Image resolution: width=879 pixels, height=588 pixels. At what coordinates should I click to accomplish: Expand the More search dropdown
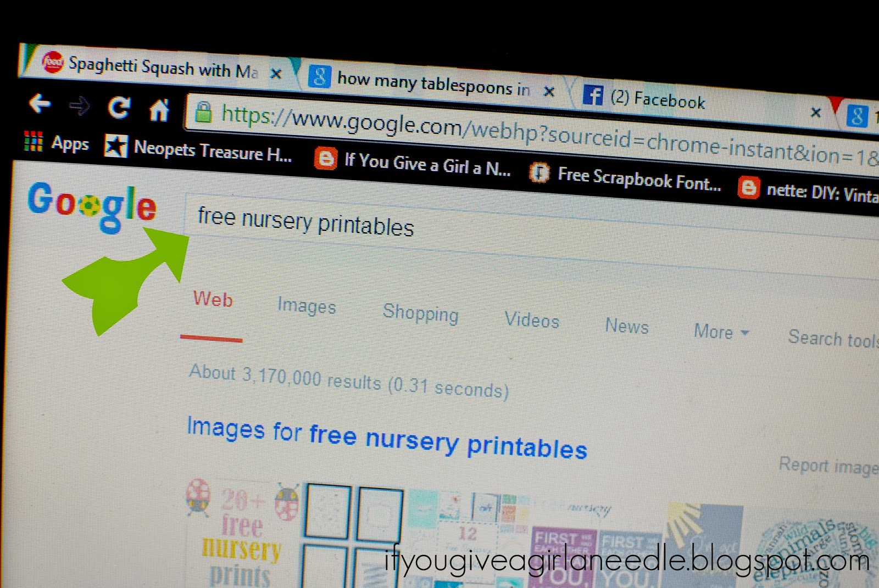point(721,332)
